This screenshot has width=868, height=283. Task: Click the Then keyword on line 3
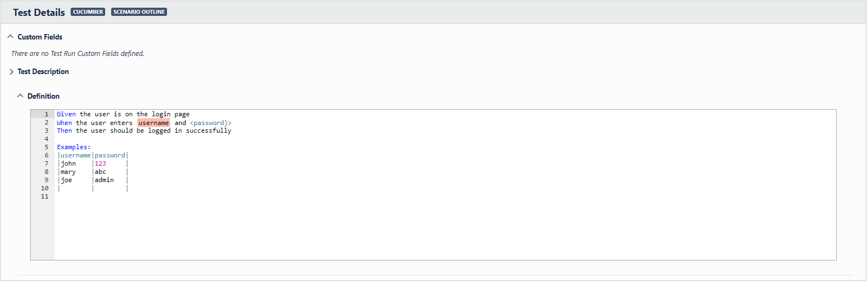click(65, 131)
